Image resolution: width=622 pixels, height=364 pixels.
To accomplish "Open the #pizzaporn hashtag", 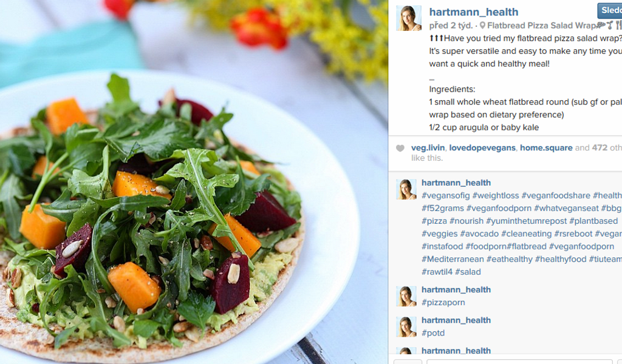I will tap(443, 303).
